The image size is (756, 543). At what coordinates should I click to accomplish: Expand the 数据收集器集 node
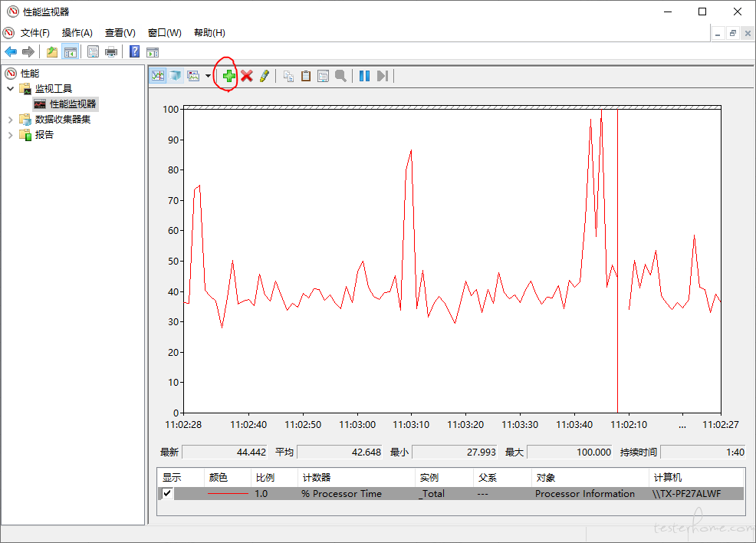click(10, 120)
